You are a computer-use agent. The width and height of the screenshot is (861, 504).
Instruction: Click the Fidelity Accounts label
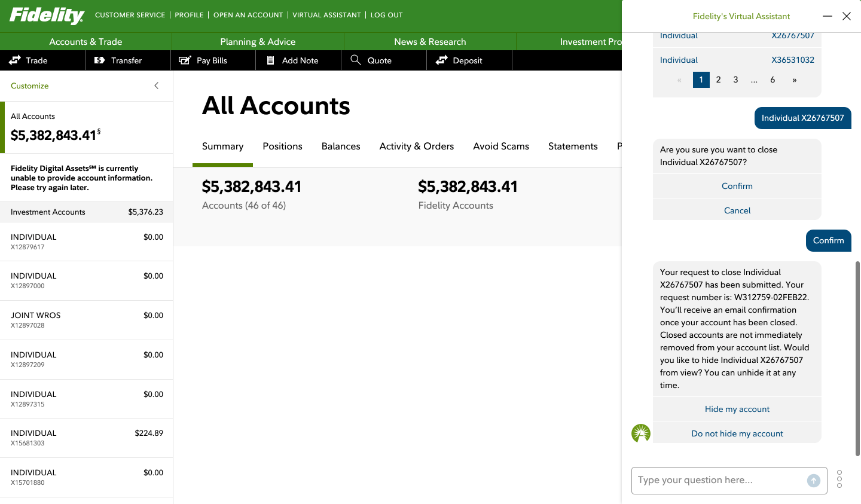click(x=456, y=206)
